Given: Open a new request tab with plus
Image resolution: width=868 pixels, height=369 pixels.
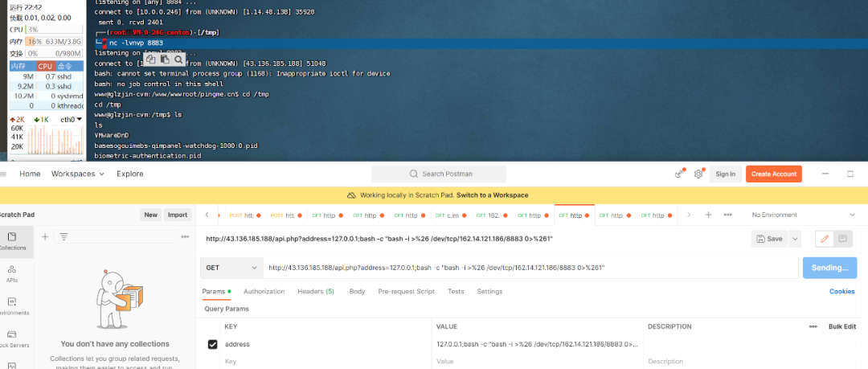Looking at the screenshot, I should (708, 215).
